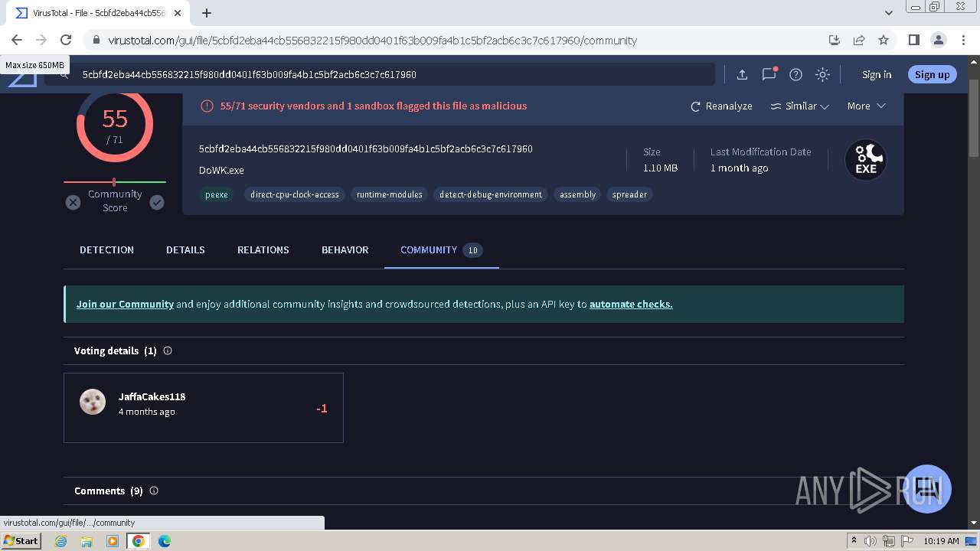Click the peexe tag
Screen dimensions: 980x551
(x=217, y=194)
